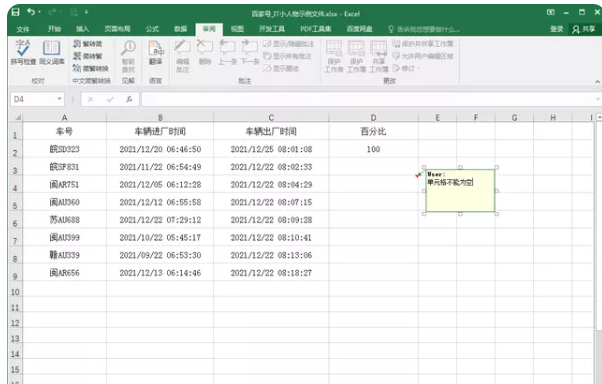Select column D header
This screenshot has height=384, width=602.
[x=373, y=118]
